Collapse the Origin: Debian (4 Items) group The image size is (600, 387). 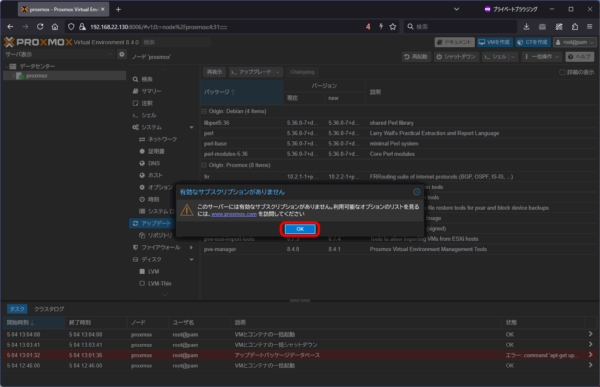pos(204,111)
